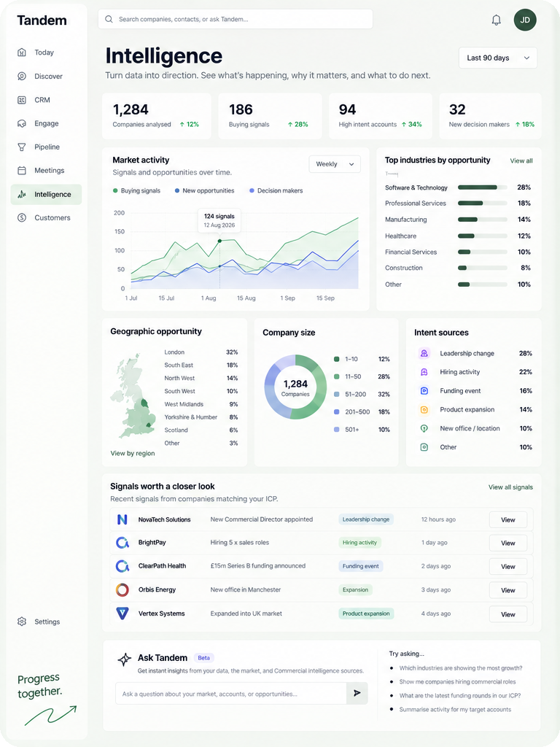Click the View all signals link

coord(510,487)
